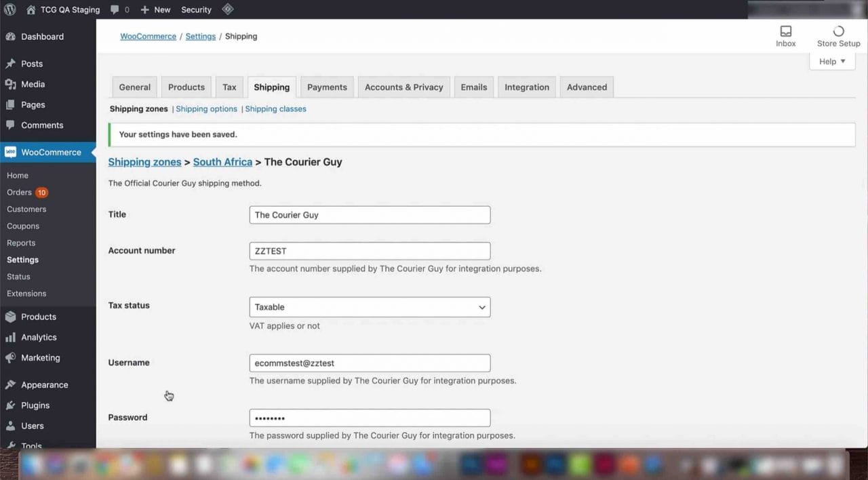
Task: Open the Media library sidebar icon
Action: 9,84
